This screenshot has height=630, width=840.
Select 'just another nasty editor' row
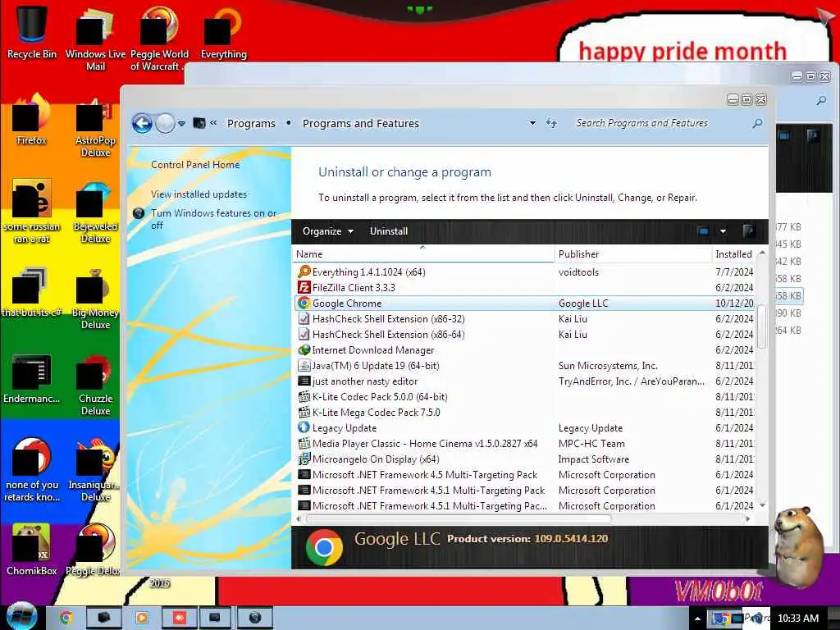coord(525,381)
